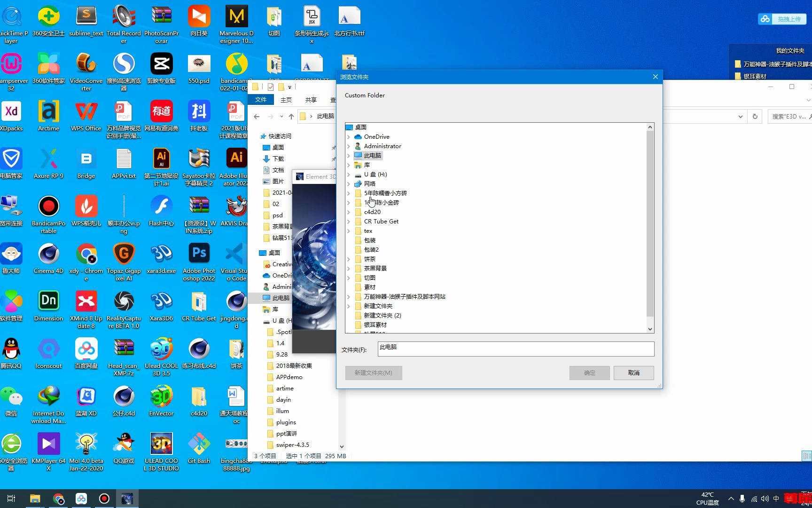Open the KMPlayer 64X desktop icon

coord(48,452)
